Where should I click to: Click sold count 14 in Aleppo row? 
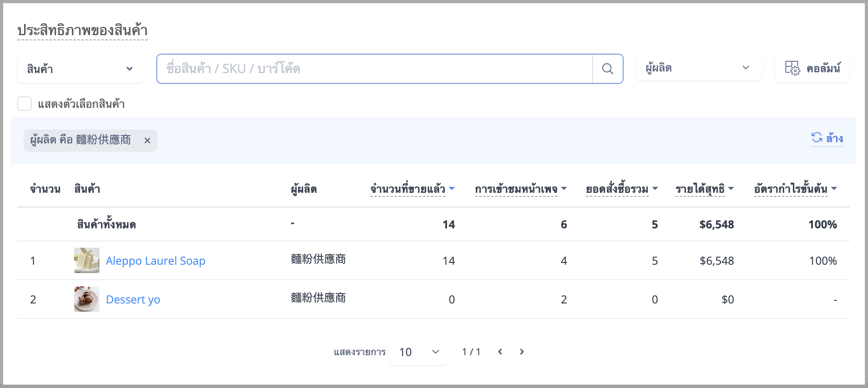(449, 261)
